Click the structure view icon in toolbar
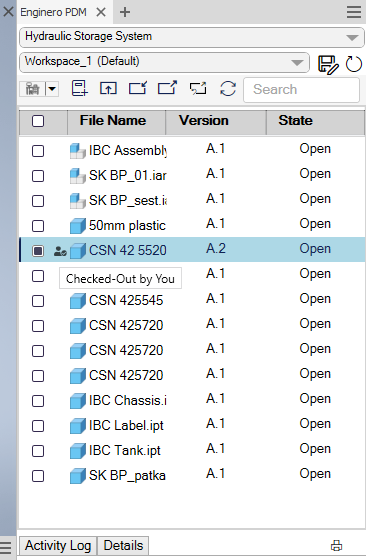 tap(32, 89)
